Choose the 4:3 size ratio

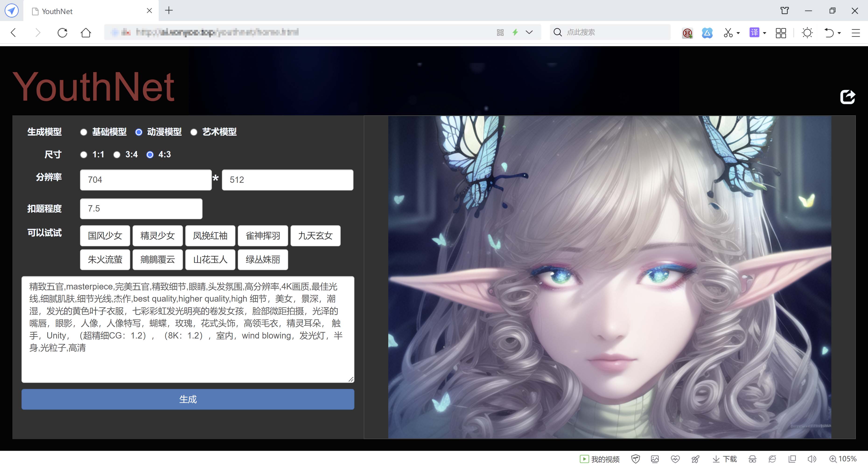[150, 155]
